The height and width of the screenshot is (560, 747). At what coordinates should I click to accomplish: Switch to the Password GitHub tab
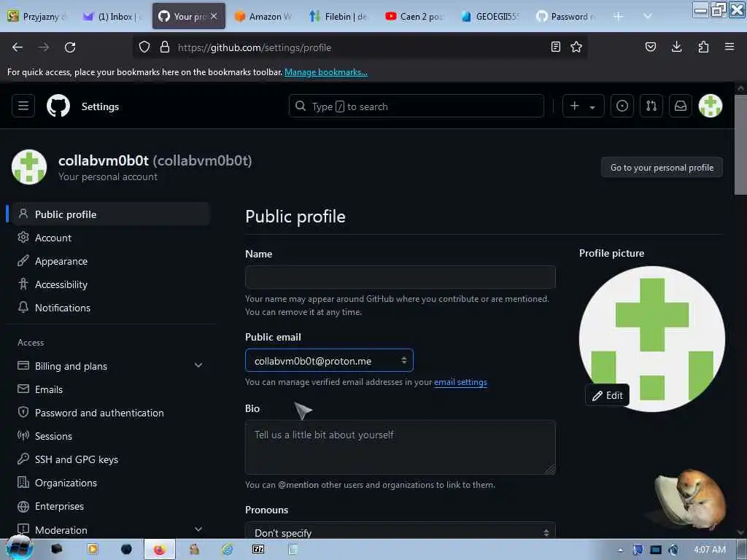click(565, 16)
